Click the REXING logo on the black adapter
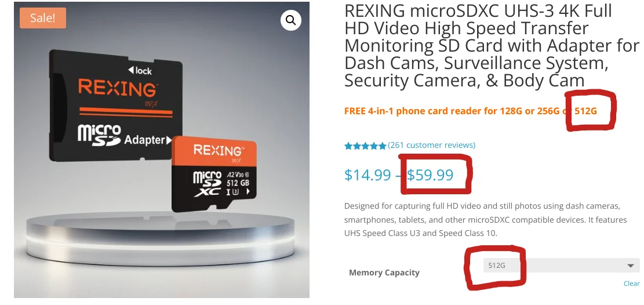The height and width of the screenshot is (305, 644). 118,89
